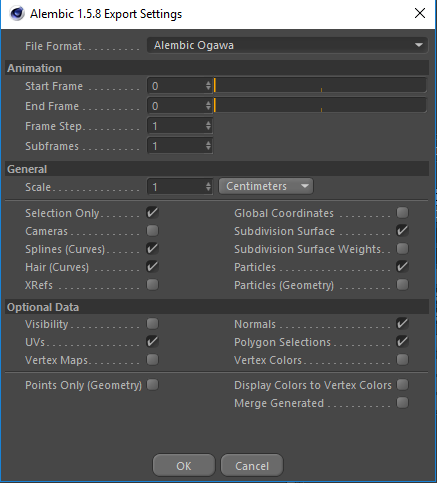
Task: Enable the XRefs checkbox
Action: [x=152, y=285]
